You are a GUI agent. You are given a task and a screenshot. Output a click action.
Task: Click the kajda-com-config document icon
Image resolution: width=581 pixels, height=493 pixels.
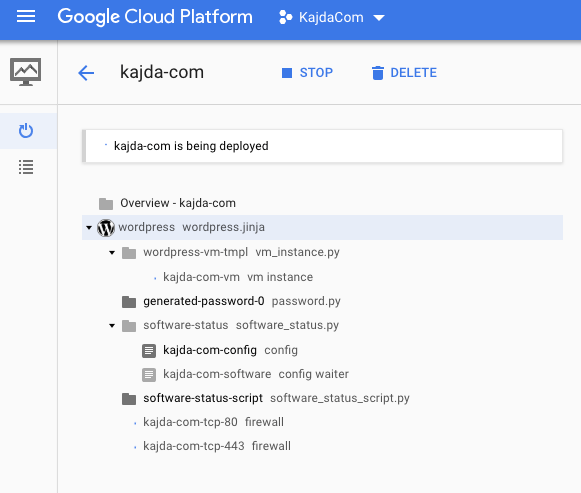tap(149, 350)
